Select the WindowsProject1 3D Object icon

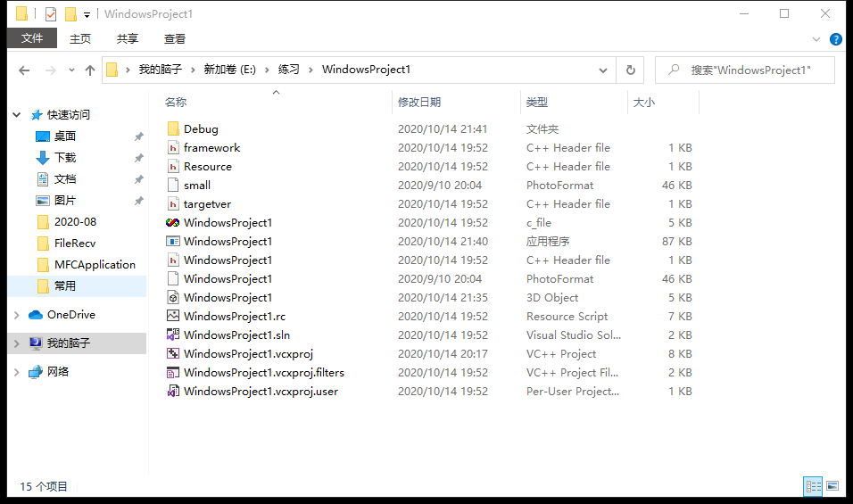[173, 297]
